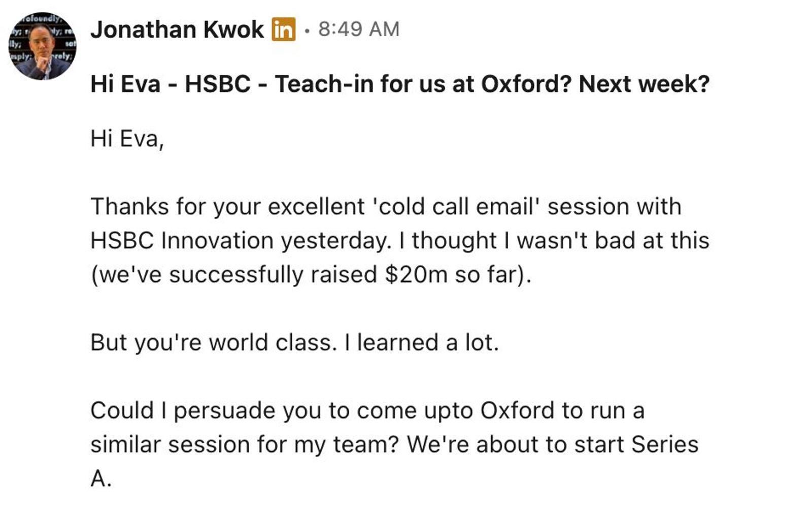Click the sentence 'But you're world class.'
This screenshot has height=511, width=812.
click(214, 343)
